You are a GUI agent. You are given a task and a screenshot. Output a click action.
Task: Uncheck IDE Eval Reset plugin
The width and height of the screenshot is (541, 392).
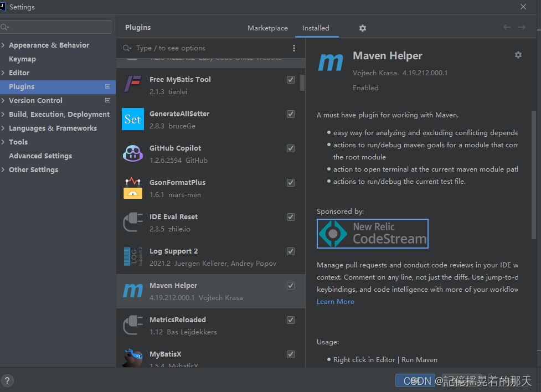tap(291, 217)
